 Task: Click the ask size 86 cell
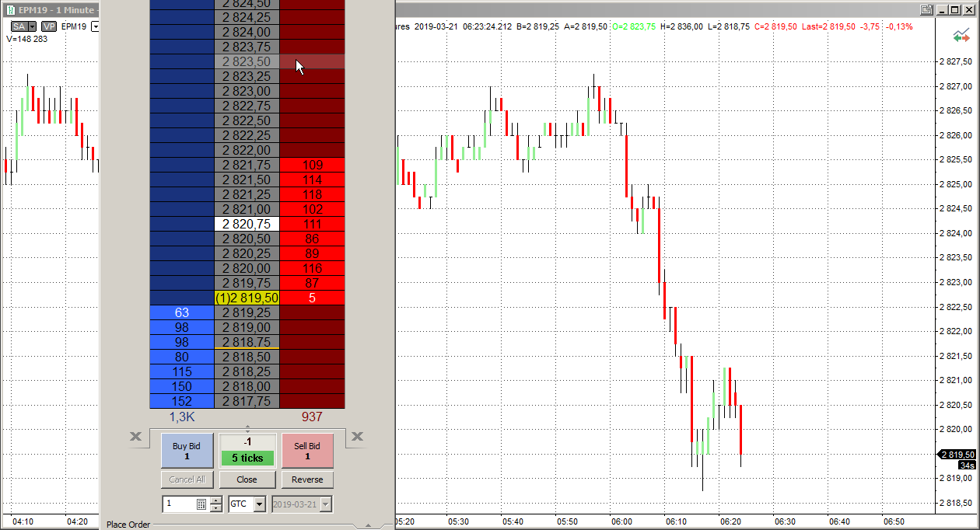pos(312,239)
